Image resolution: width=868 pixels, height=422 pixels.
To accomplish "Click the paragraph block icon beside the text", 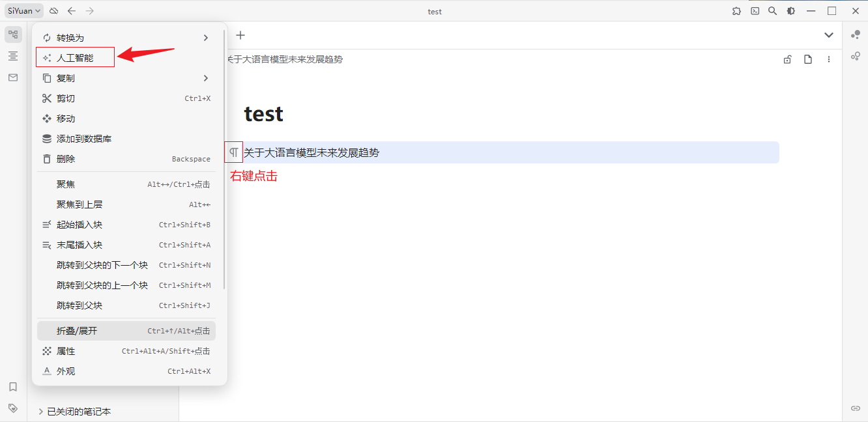I will (x=233, y=152).
